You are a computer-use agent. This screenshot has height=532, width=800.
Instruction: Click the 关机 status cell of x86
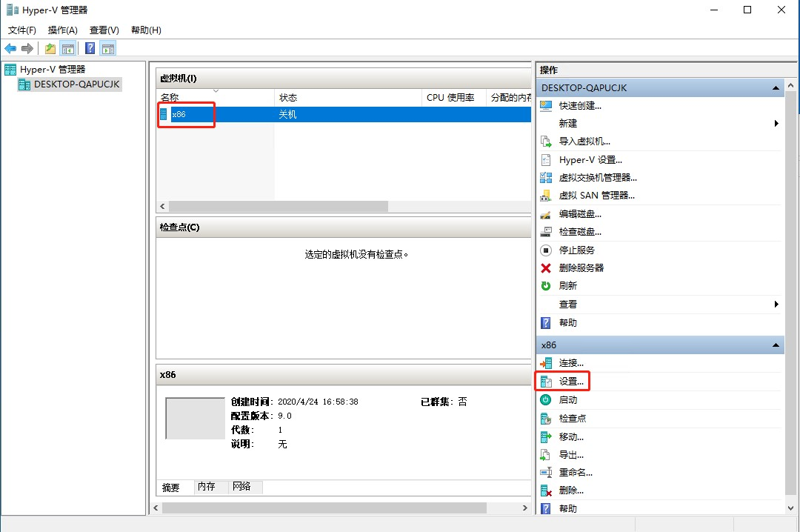pyautogui.click(x=287, y=114)
